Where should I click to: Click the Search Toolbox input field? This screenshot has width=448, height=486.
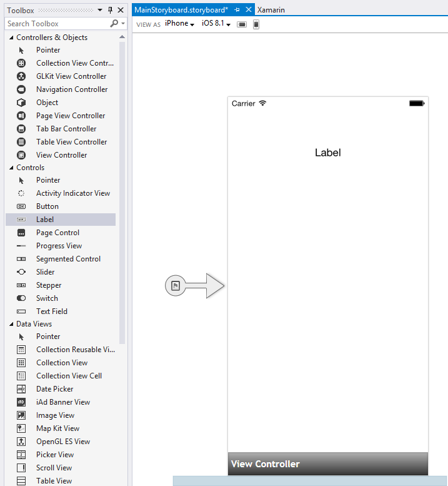point(56,24)
